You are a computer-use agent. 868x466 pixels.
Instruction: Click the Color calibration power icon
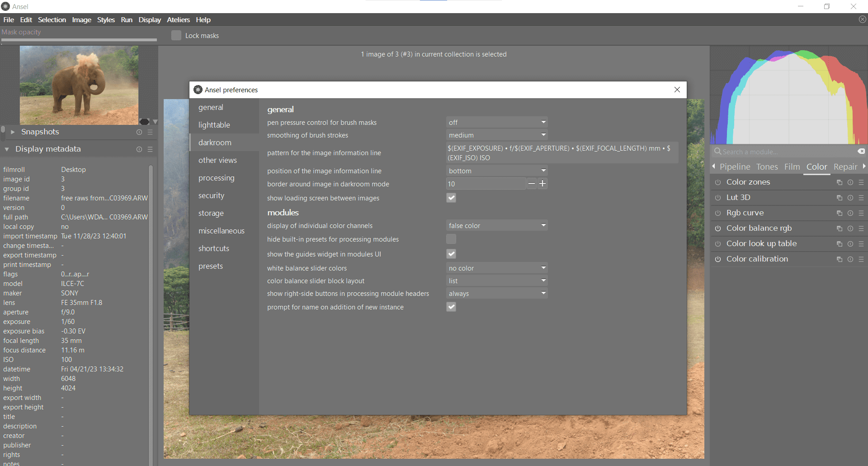point(718,259)
